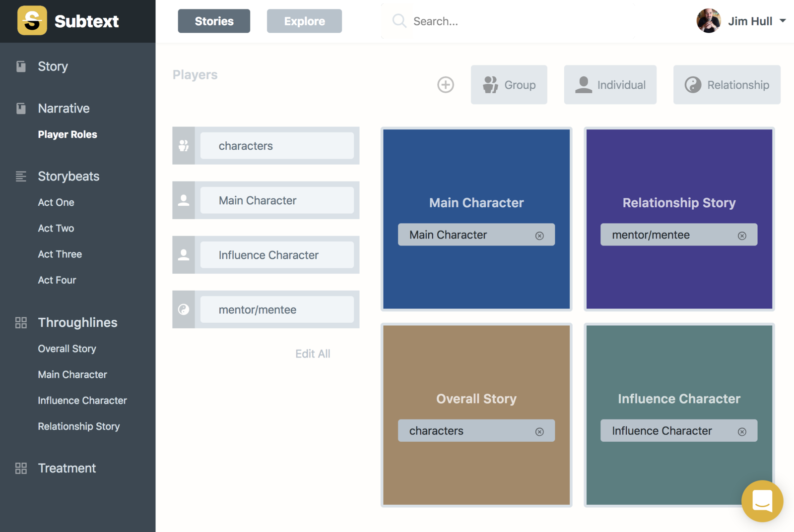Image resolution: width=794 pixels, height=532 pixels.
Task: Click the Main Character card title
Action: tap(476, 203)
